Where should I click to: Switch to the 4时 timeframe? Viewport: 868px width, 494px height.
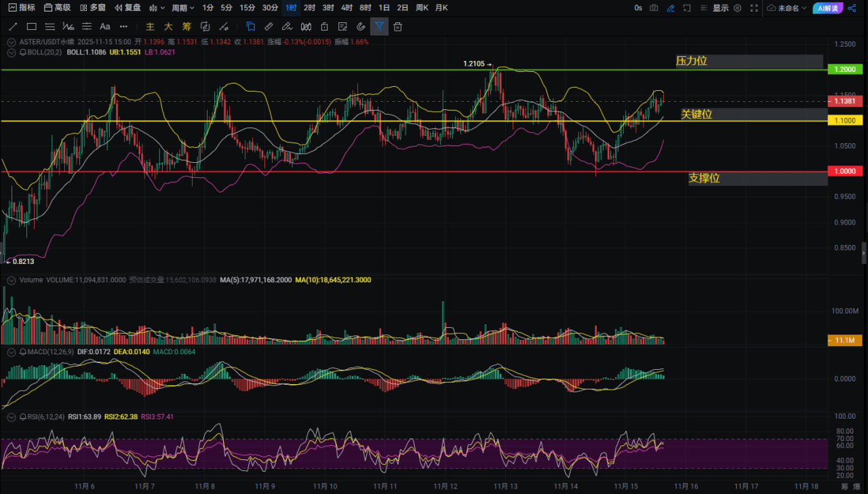tap(347, 8)
